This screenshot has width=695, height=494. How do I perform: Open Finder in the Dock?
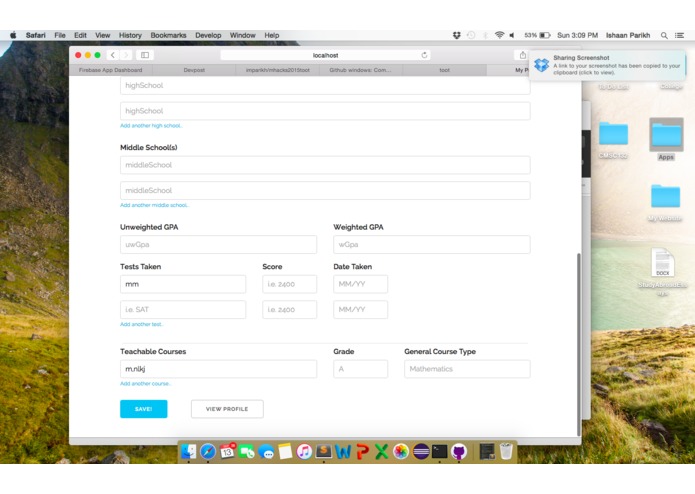point(189,451)
